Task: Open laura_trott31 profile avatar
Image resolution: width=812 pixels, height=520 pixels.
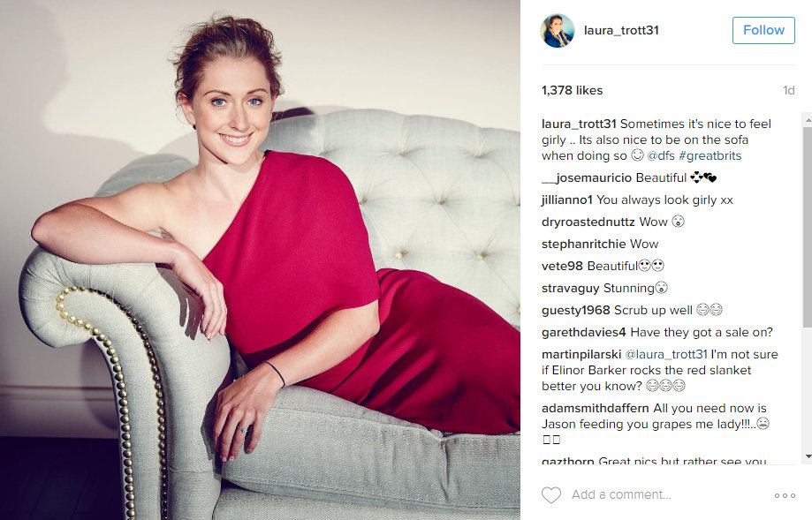Action: 558,31
